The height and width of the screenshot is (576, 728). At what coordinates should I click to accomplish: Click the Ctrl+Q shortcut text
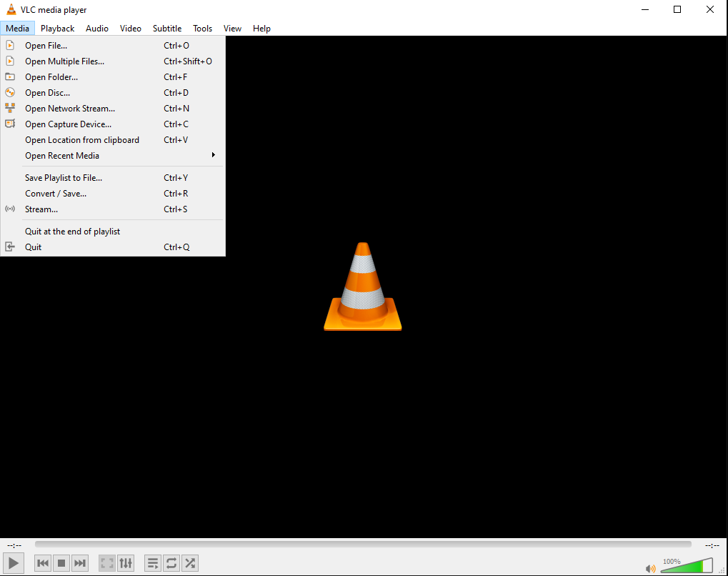177,247
